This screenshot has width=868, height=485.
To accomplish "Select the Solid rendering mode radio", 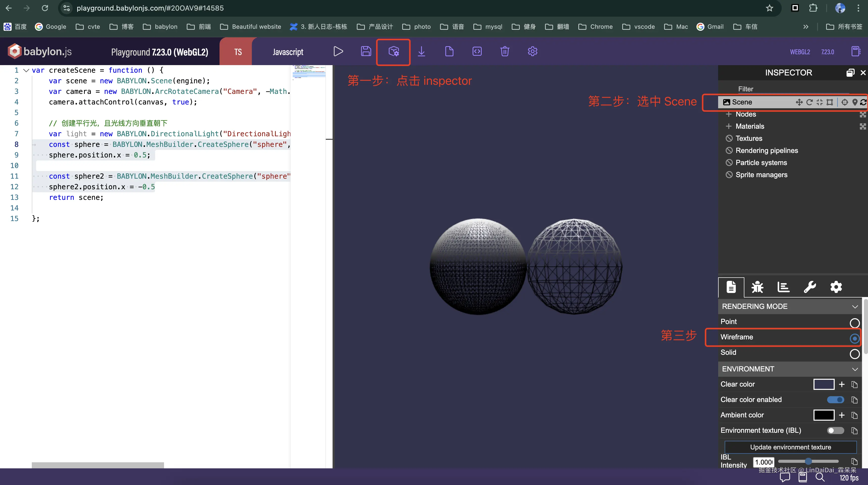I will pyautogui.click(x=855, y=354).
